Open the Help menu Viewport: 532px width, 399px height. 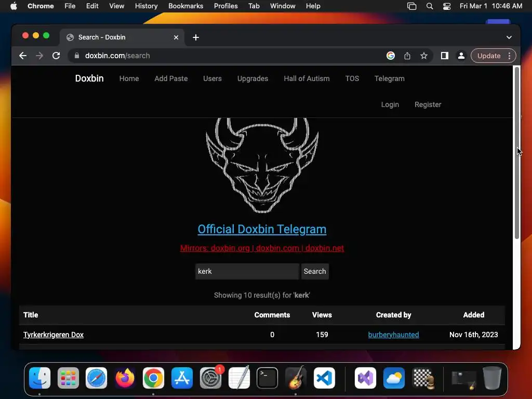click(x=313, y=6)
